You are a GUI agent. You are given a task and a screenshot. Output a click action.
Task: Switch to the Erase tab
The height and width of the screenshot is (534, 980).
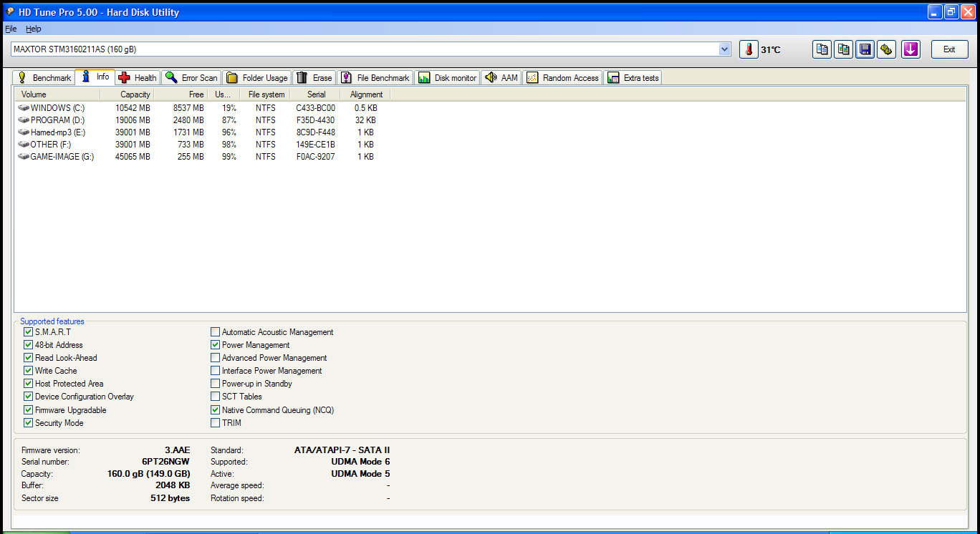pyautogui.click(x=314, y=77)
